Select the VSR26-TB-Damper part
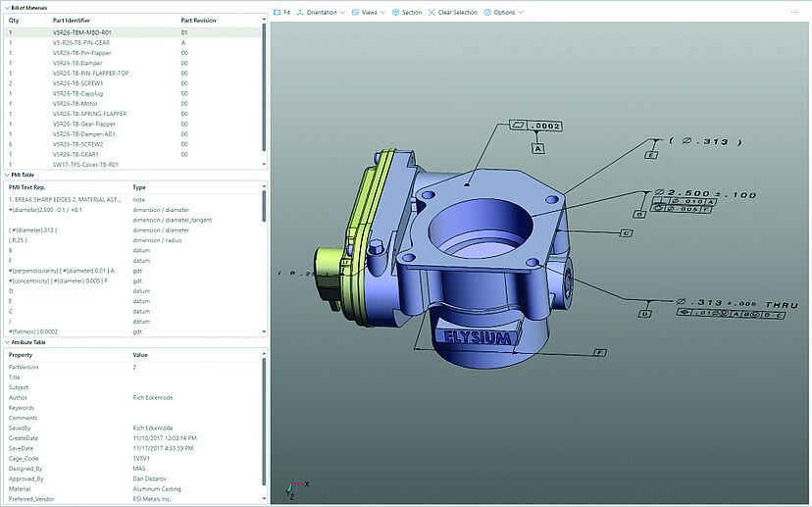Image resolution: width=812 pixels, height=507 pixels. click(132, 63)
